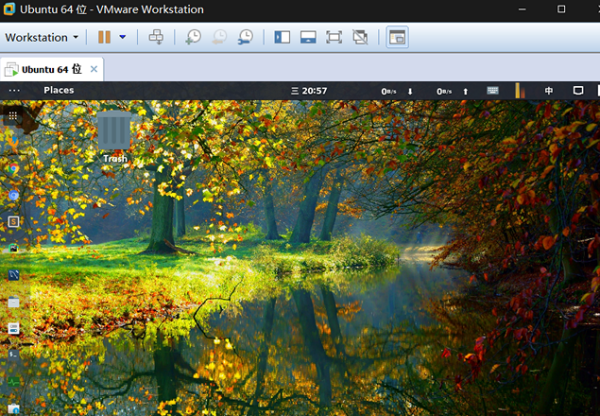Toggle full screen mode for the VM
The width and height of the screenshot is (600, 416).
coord(334,37)
